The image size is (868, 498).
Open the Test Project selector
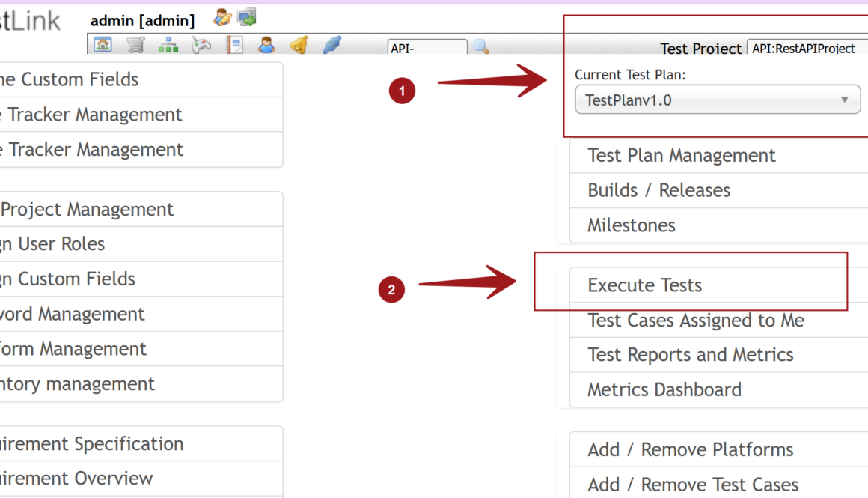(x=807, y=49)
